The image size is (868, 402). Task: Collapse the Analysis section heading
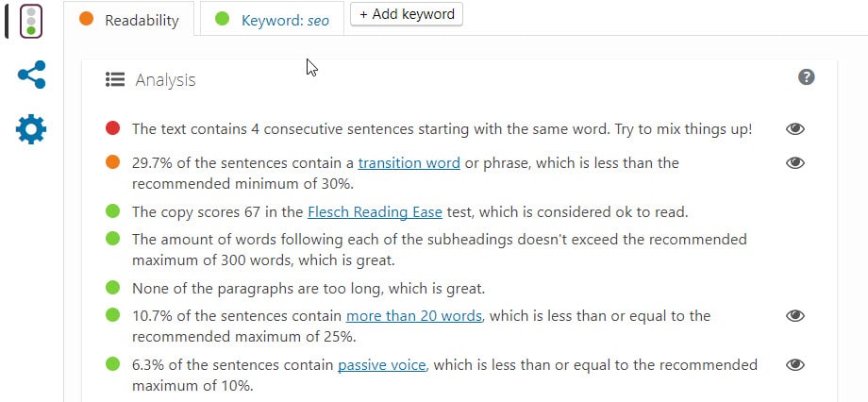[165, 80]
